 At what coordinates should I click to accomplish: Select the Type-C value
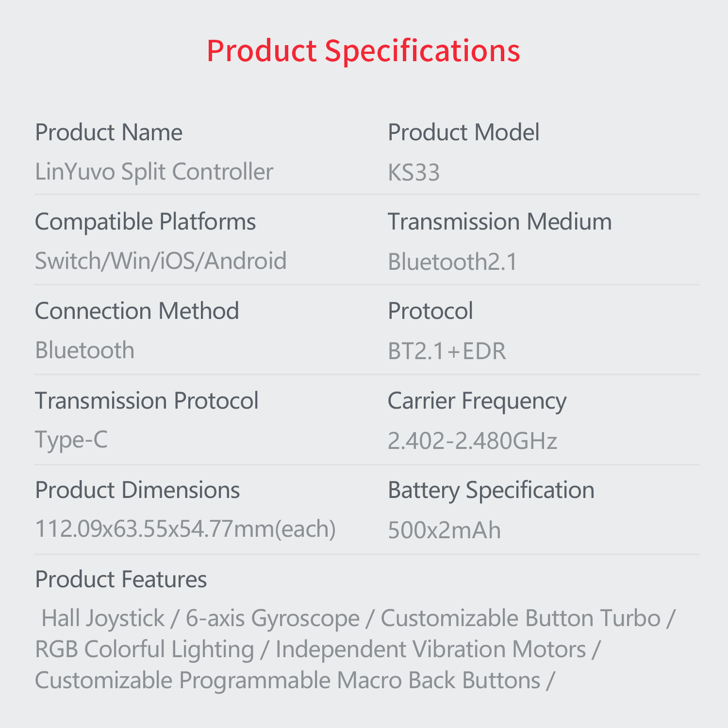(71, 440)
